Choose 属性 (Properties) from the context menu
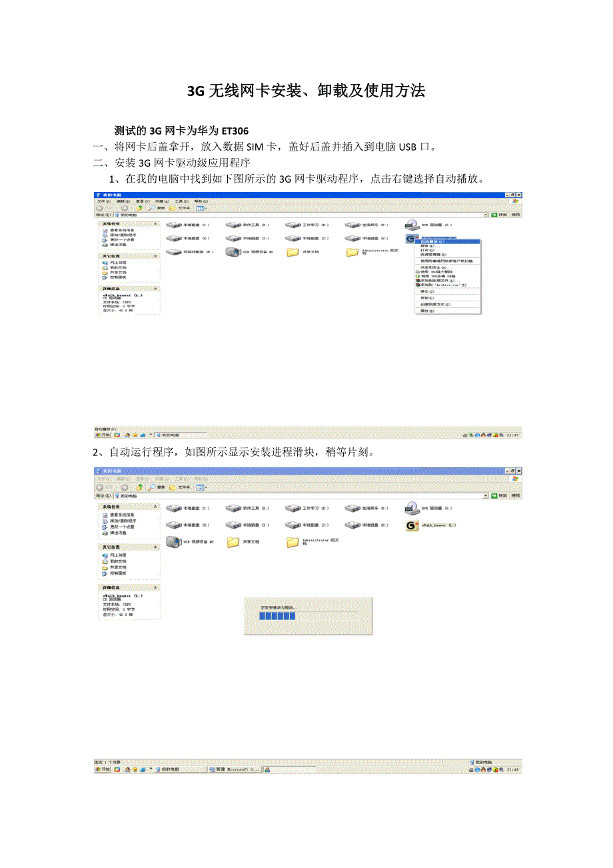Image resolution: width=613 pixels, height=868 pixels. click(x=426, y=311)
